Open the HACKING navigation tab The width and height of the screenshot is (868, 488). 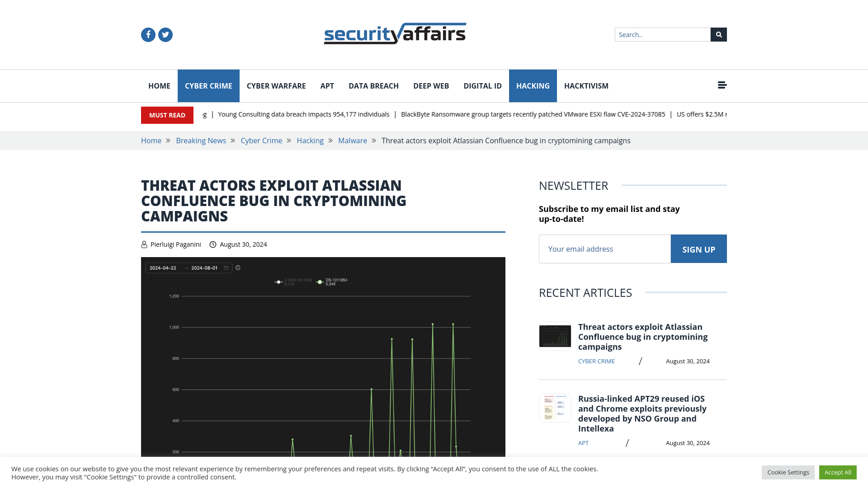(x=533, y=86)
